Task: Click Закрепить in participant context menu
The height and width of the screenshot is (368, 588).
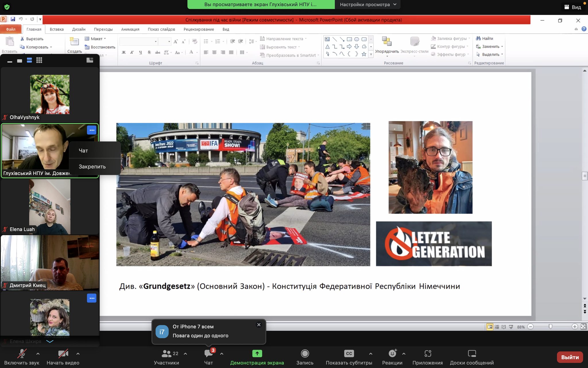Action: click(95, 167)
